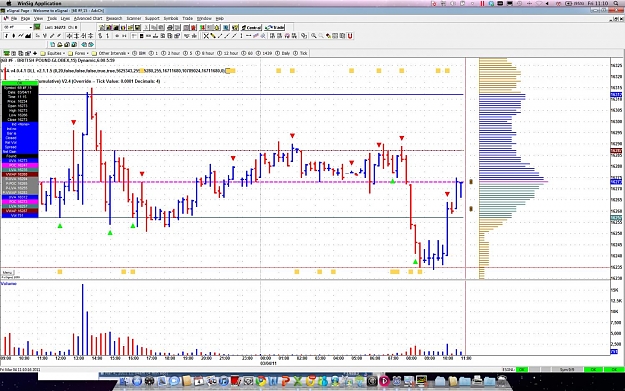
Task: Open the Window menu
Action: pyautogui.click(x=204, y=18)
